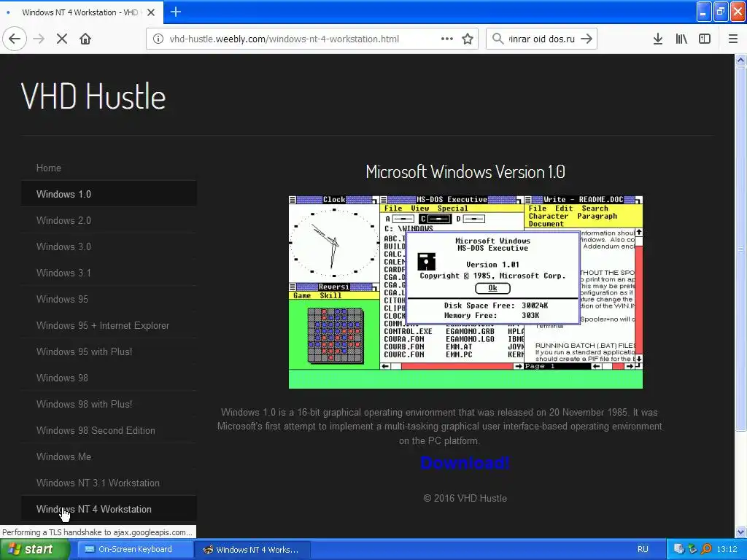Open the Windows 2.0 page
747x560 pixels.
coord(109,220)
